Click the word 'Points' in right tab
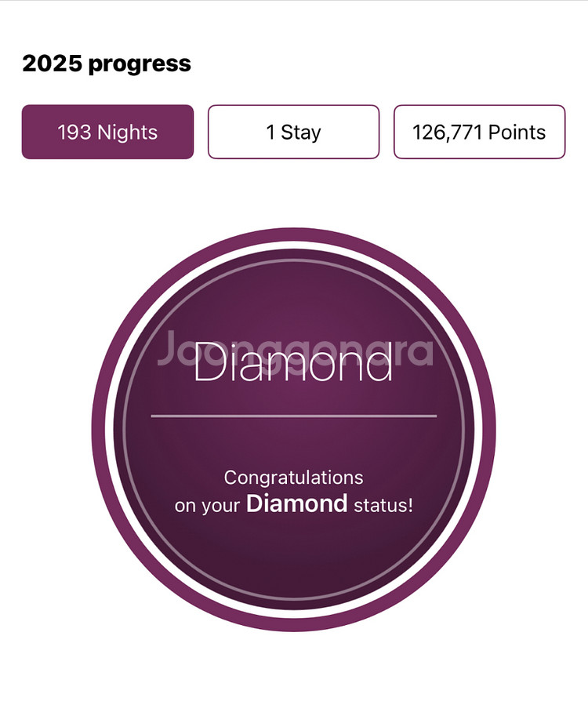 click(x=517, y=132)
